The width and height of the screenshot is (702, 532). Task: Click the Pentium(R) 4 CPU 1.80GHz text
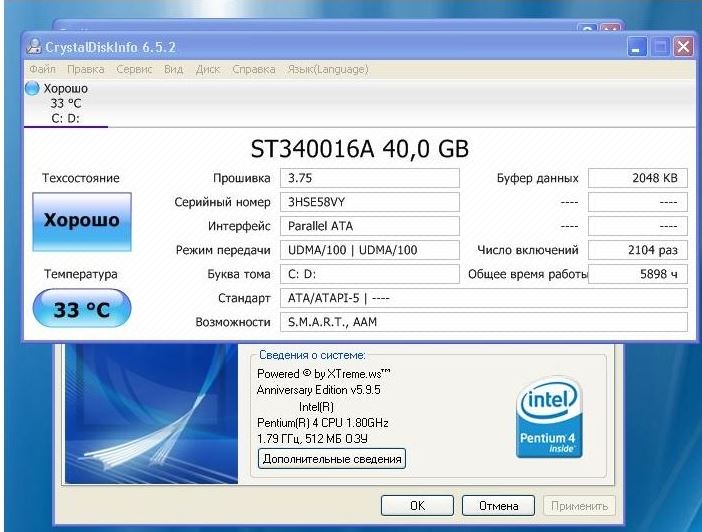pos(323,423)
